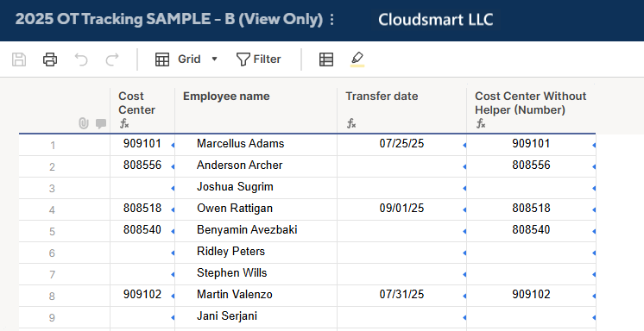Image resolution: width=644 pixels, height=331 pixels.
Task: Click Without Helper value 808556 in row 2
Action: click(531, 166)
